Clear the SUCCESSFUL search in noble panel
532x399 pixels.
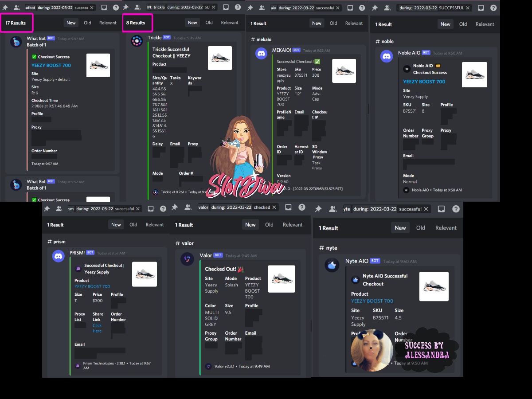pos(469,8)
